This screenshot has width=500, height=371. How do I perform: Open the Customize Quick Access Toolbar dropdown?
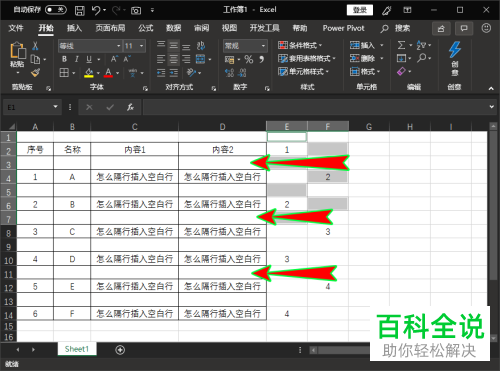(x=152, y=10)
